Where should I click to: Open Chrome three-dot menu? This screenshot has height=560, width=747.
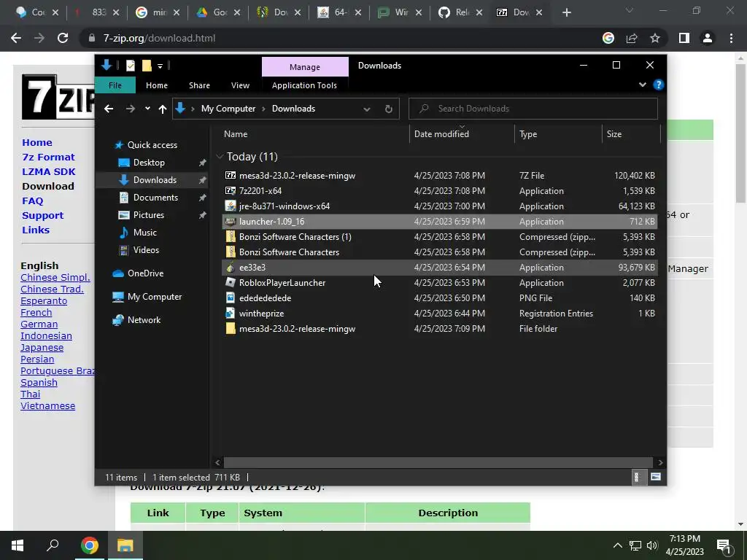coord(731,38)
